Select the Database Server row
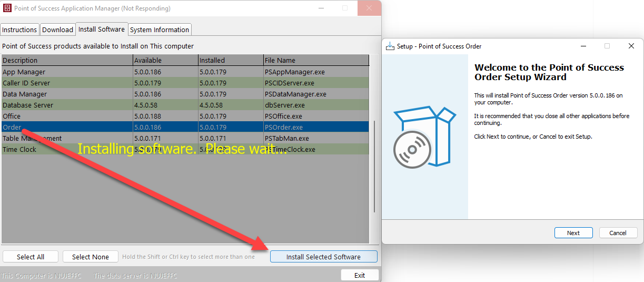The image size is (644, 282). 185,105
